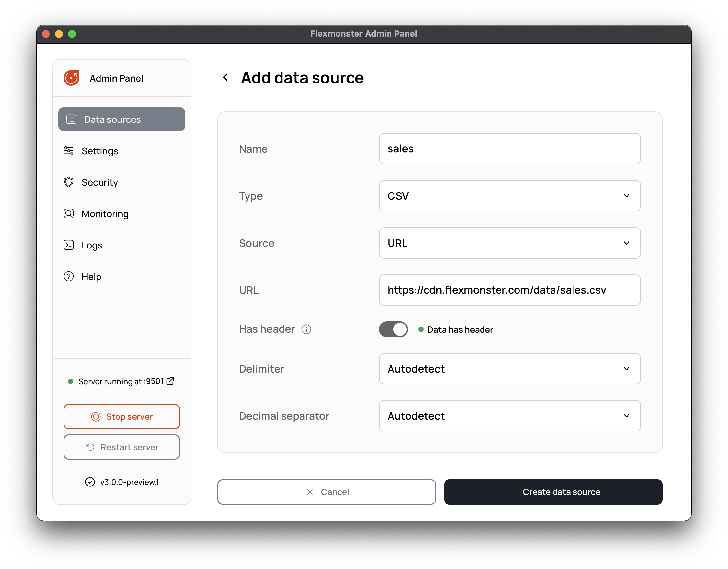Click the info icon beside Has header
This screenshot has width=728, height=569.
306,329
